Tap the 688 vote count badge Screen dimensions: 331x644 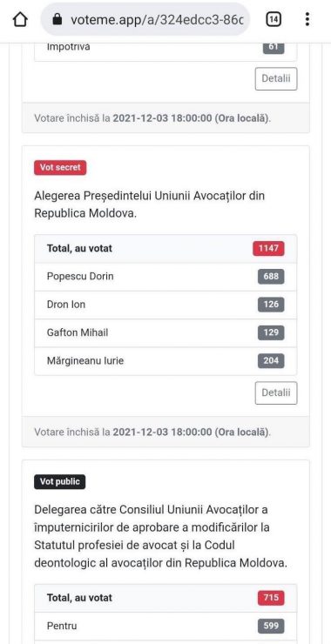pos(271,277)
